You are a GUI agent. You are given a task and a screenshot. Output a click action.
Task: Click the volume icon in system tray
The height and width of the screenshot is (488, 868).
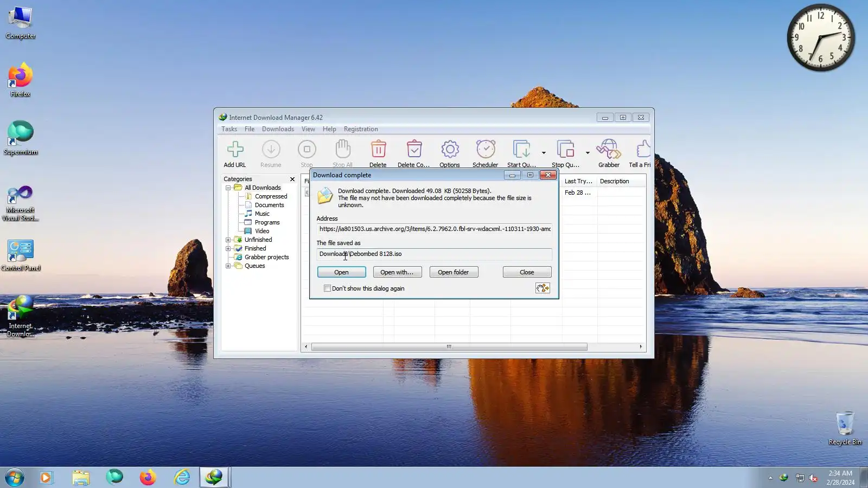813,478
